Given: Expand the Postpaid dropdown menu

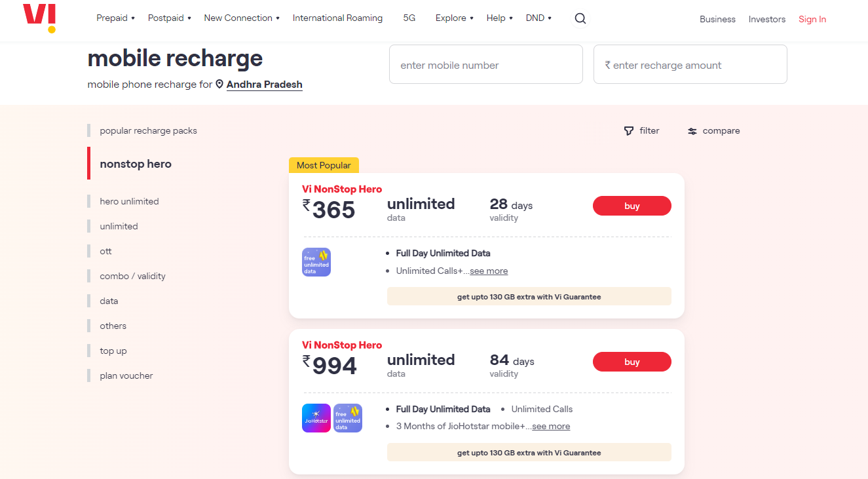Looking at the screenshot, I should (170, 18).
